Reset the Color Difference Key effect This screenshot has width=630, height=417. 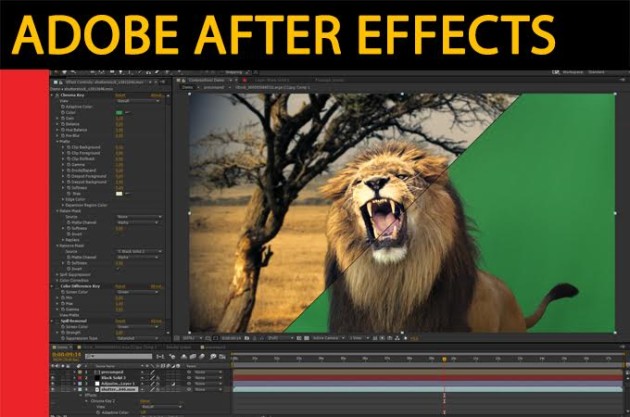point(120,286)
